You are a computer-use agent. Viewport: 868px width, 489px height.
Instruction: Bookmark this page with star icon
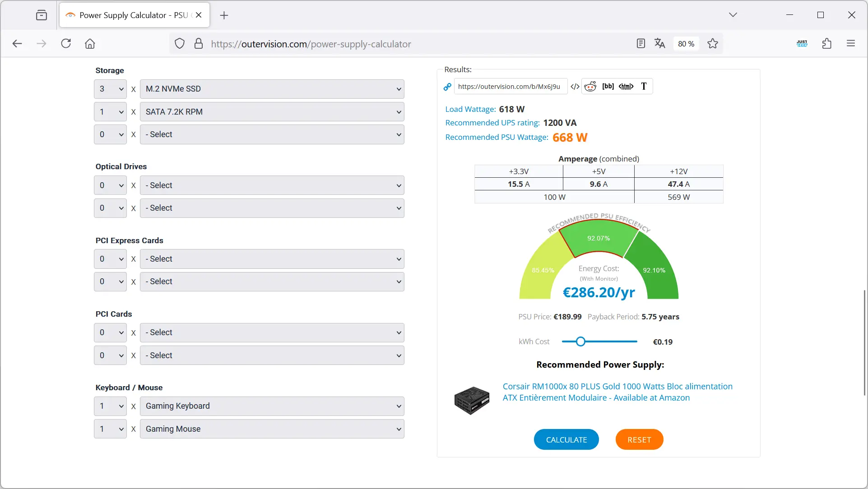[713, 43]
